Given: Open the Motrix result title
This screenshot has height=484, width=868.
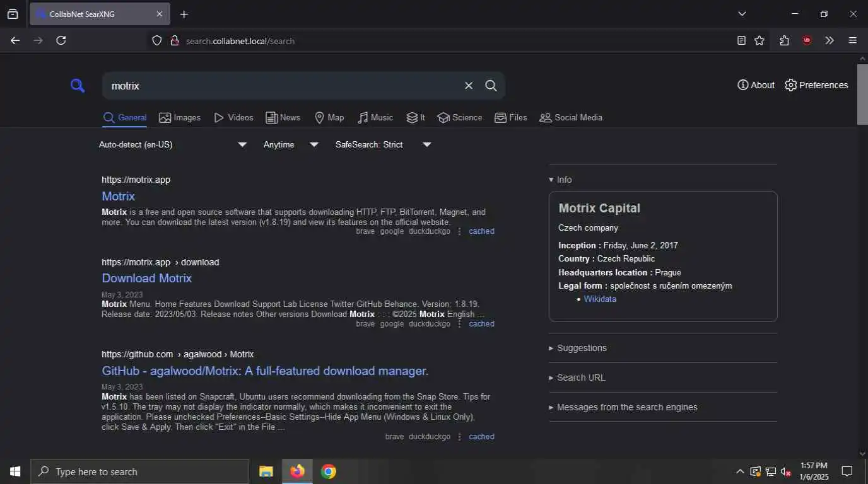Looking at the screenshot, I should pyautogui.click(x=118, y=196).
